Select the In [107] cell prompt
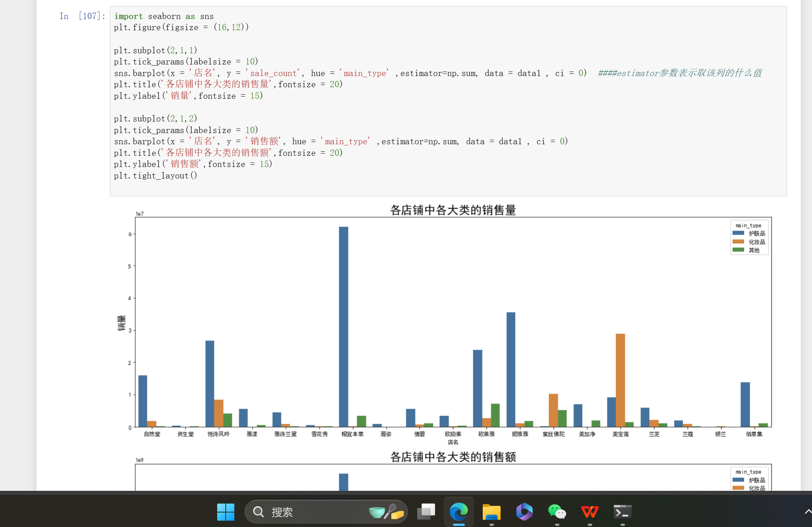The width and height of the screenshot is (812, 527). (x=82, y=16)
